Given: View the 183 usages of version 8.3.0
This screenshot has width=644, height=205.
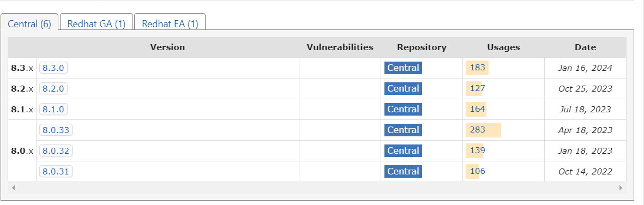Looking at the screenshot, I should (478, 68).
